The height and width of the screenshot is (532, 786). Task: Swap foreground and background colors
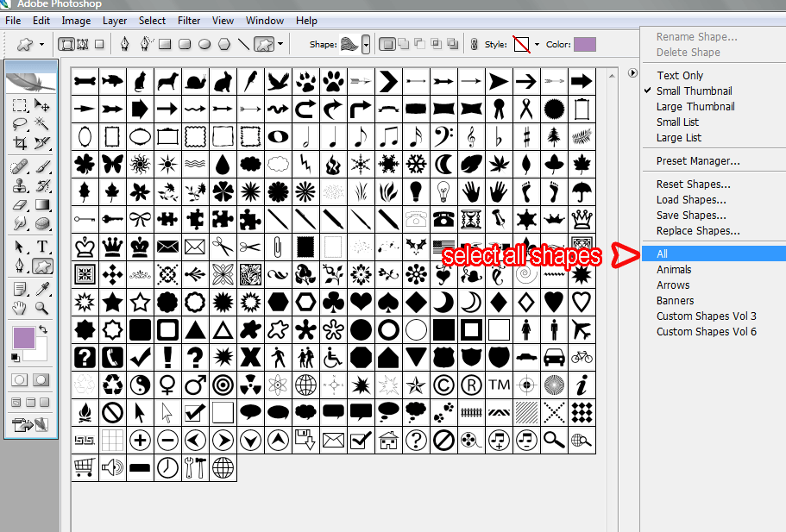click(43, 329)
